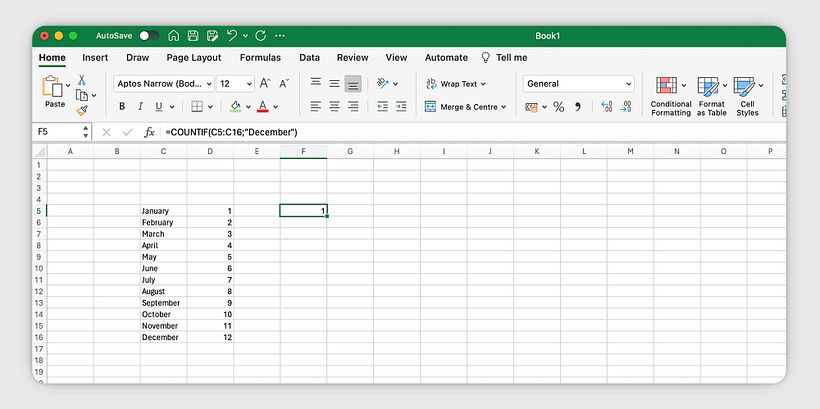Click into the formula bar COUNTIF text
Viewport: 820px width, 409px height.
click(232, 132)
